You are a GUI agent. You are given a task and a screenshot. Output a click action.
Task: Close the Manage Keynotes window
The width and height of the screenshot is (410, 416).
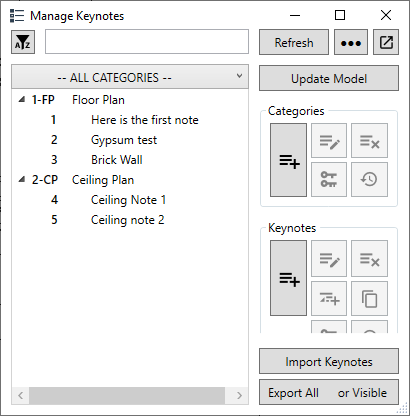(386, 15)
